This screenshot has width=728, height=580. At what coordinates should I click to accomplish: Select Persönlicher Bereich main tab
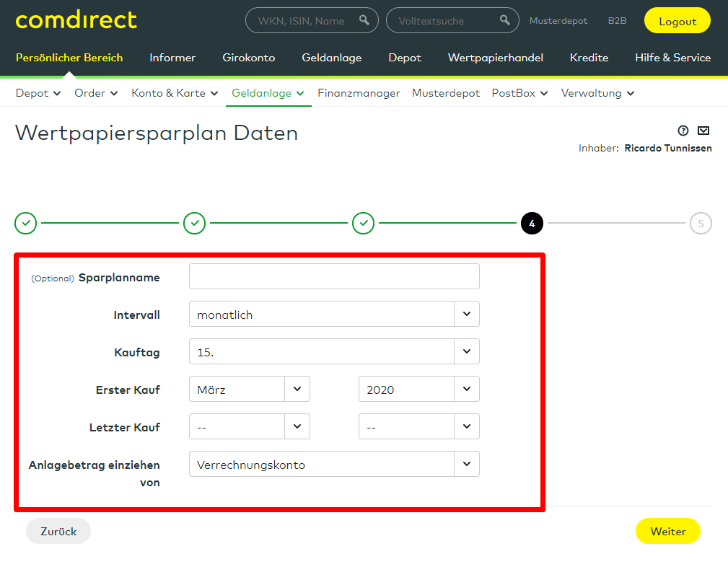coord(69,58)
